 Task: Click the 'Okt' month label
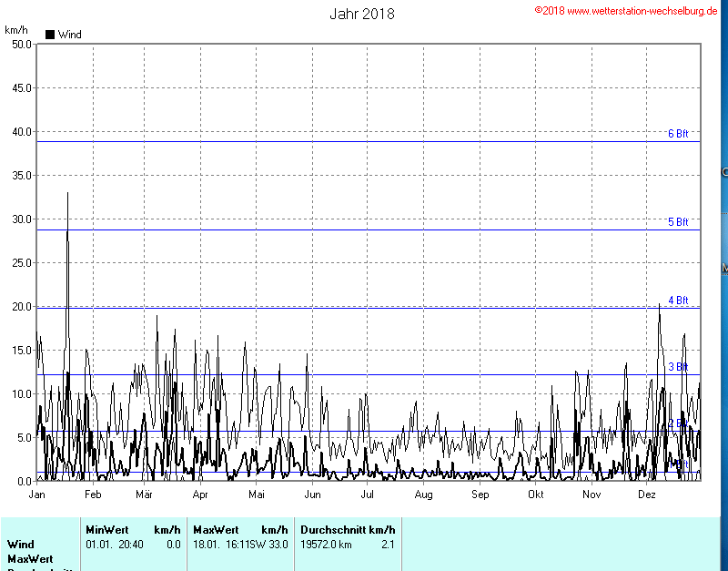click(536, 495)
